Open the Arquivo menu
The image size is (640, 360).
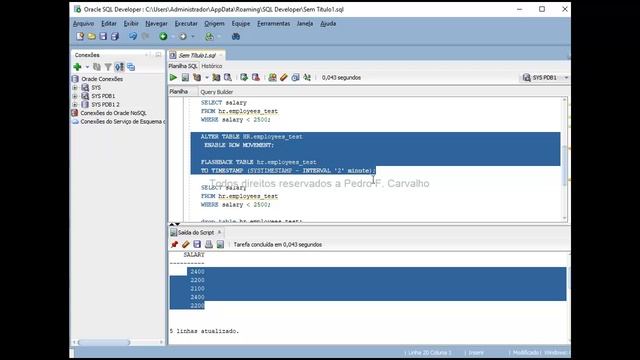[83, 23]
